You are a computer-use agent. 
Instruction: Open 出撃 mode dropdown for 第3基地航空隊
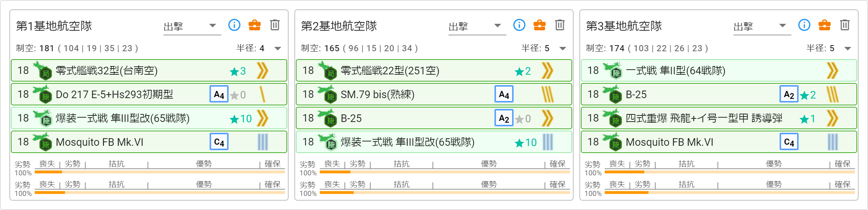click(x=762, y=26)
